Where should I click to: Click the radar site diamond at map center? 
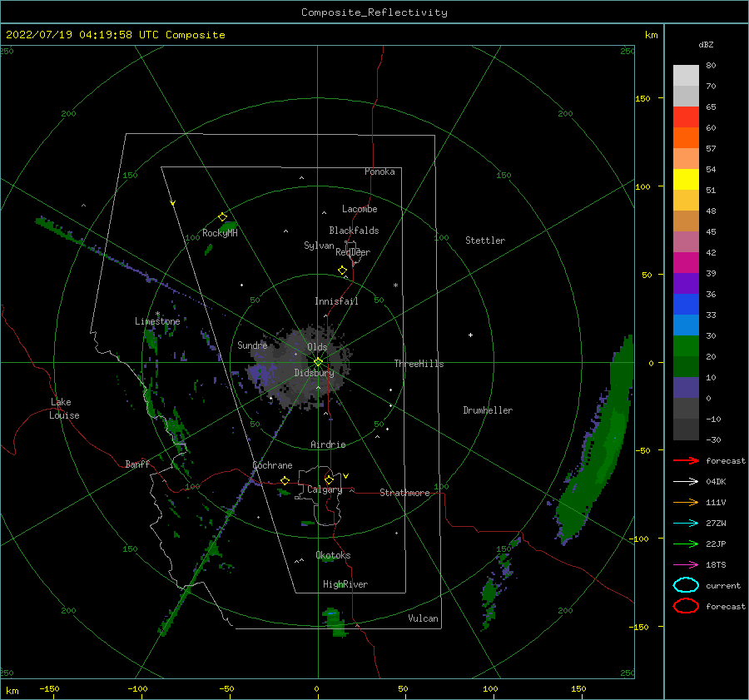pos(318,362)
